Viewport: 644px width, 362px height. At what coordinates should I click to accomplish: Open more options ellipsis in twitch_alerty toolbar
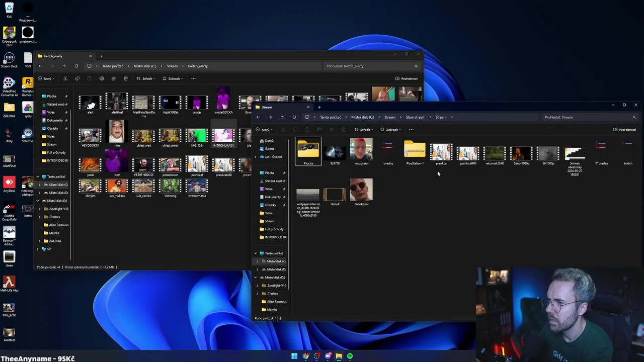(x=193, y=78)
